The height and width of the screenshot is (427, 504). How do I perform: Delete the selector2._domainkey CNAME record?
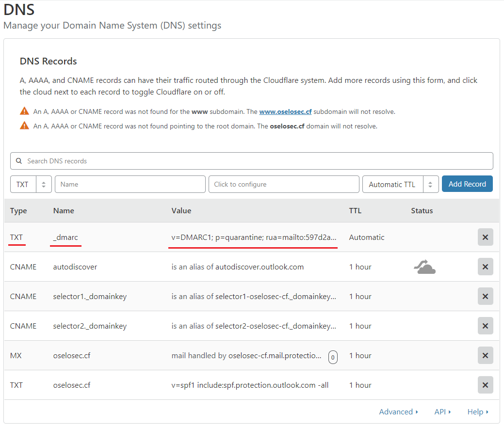click(485, 326)
